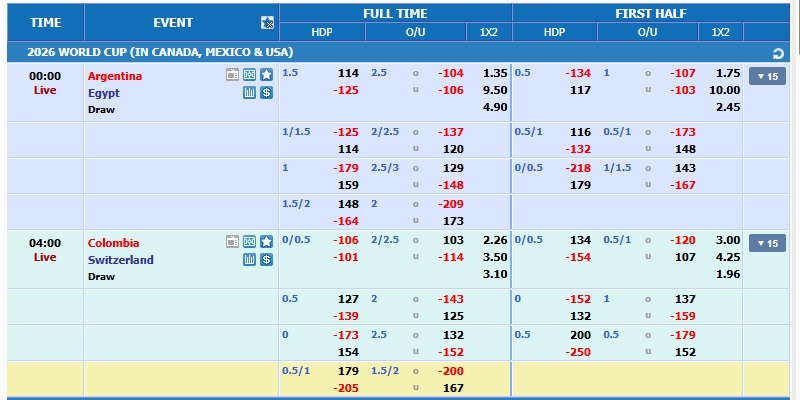Click dollar sign icon in Switzerland row
Screen dimensions: 800x400
pos(266,260)
